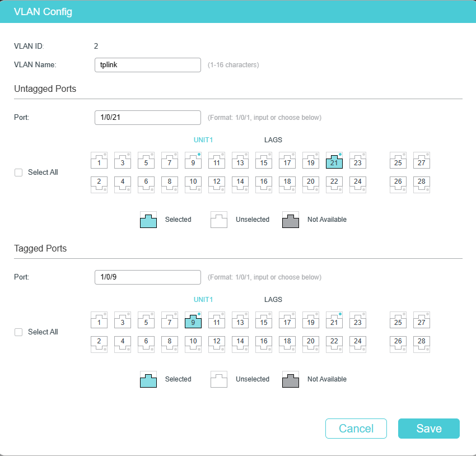Switch to UNIT1 tab in Tagged Ports

point(203,300)
